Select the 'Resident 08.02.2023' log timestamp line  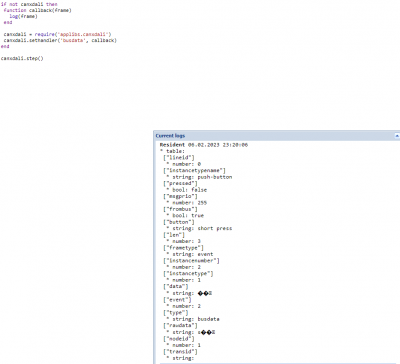point(204,145)
